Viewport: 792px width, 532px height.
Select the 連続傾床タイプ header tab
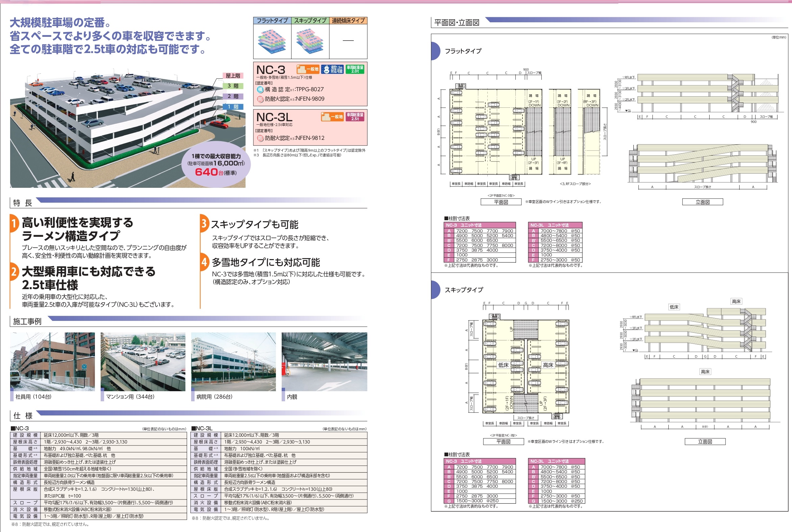[348, 20]
